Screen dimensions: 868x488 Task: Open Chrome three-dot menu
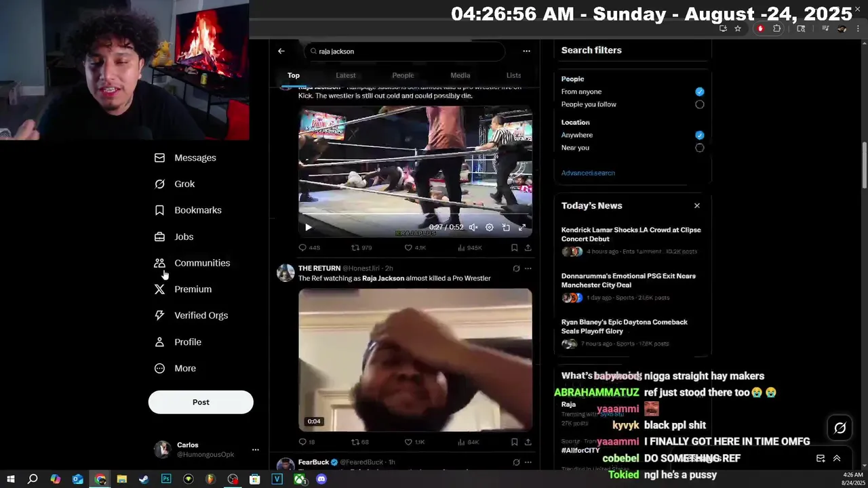pyautogui.click(x=858, y=28)
